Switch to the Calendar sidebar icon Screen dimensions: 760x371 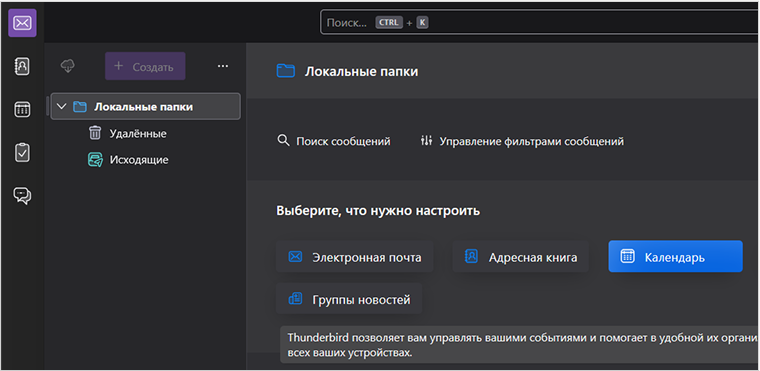22,109
